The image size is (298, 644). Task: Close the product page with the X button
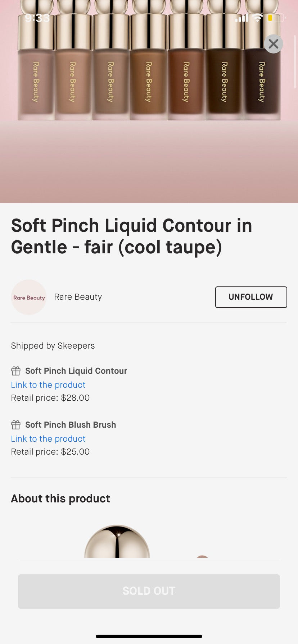[274, 44]
